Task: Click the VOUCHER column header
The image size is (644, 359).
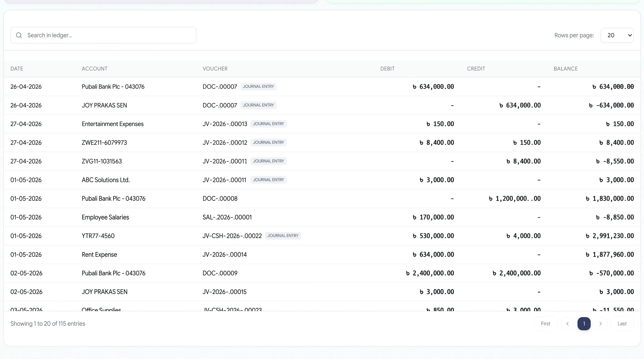Action: point(215,69)
